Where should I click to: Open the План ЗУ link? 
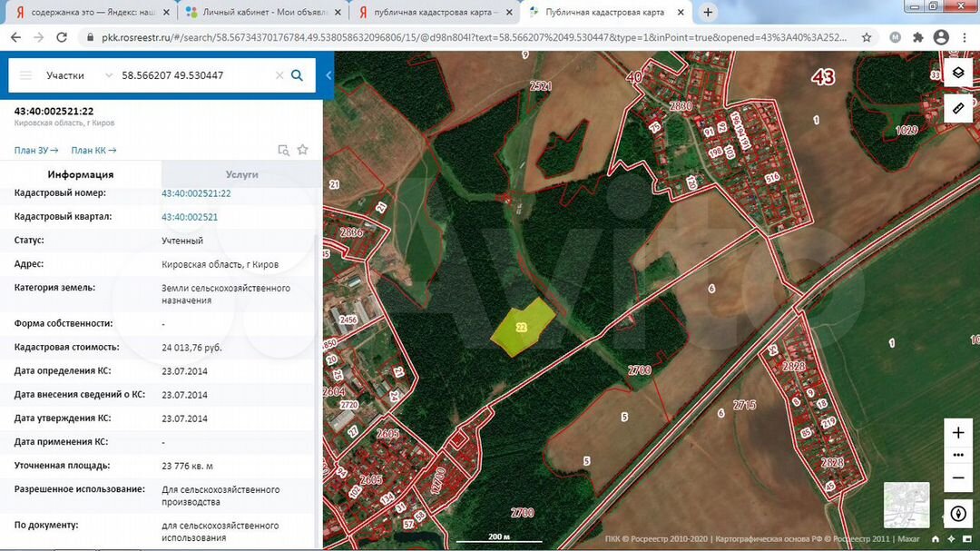point(36,151)
